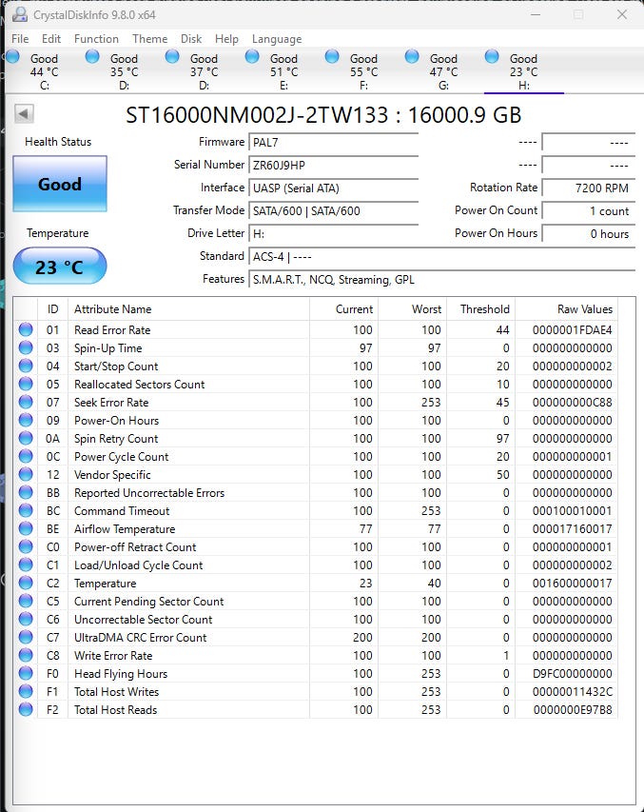Click status icon for Command Timeout
Screen dimensions: 644x812
click(26, 510)
